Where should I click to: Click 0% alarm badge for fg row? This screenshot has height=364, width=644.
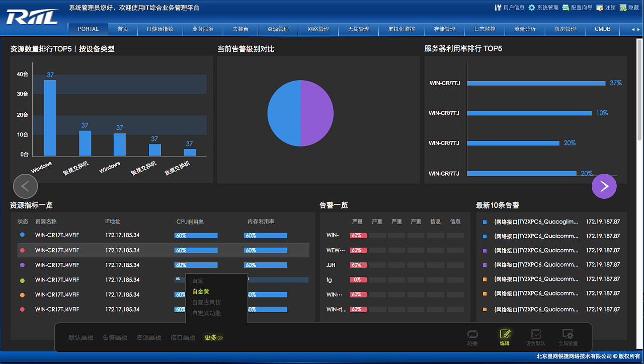click(358, 280)
